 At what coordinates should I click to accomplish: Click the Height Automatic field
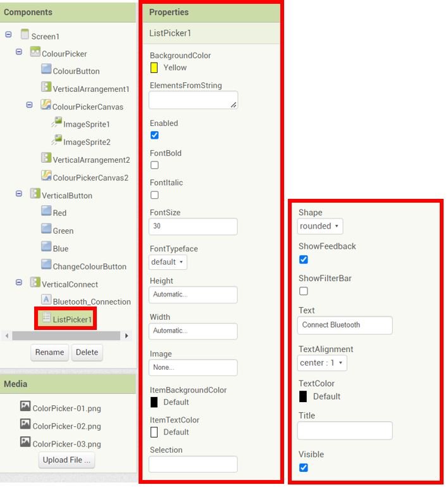[x=193, y=294]
